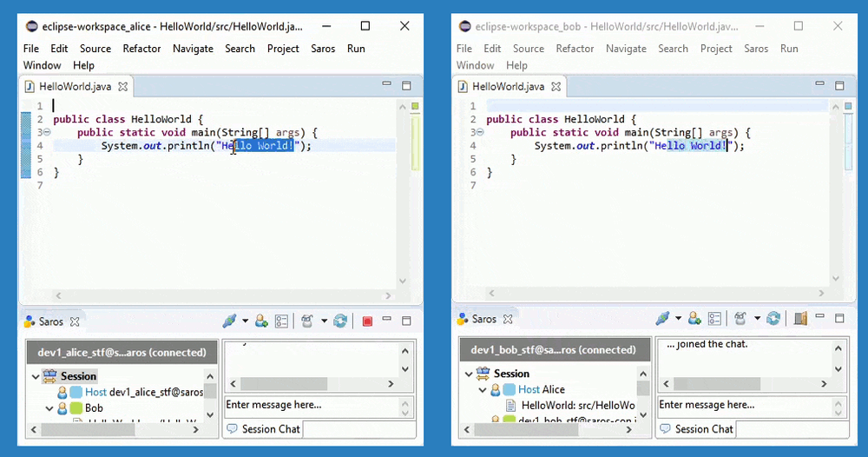Maximize editor area in Bob's window

coord(839,86)
